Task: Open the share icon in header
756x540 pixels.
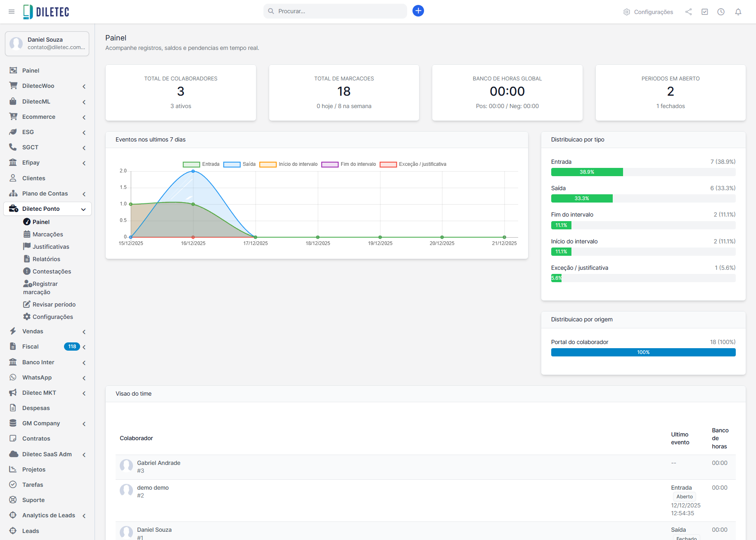Action: pyautogui.click(x=688, y=12)
